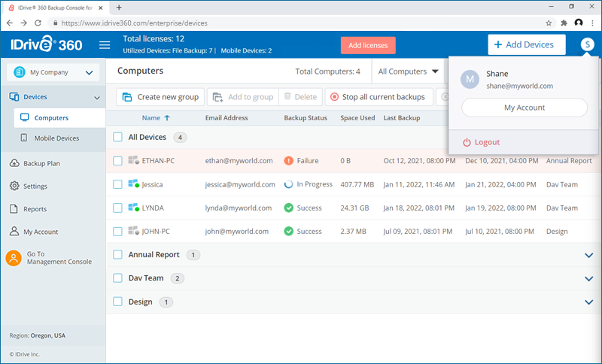This screenshot has width=602, height=364.
Task: Select Computers in the sidebar
Action: coord(59,118)
